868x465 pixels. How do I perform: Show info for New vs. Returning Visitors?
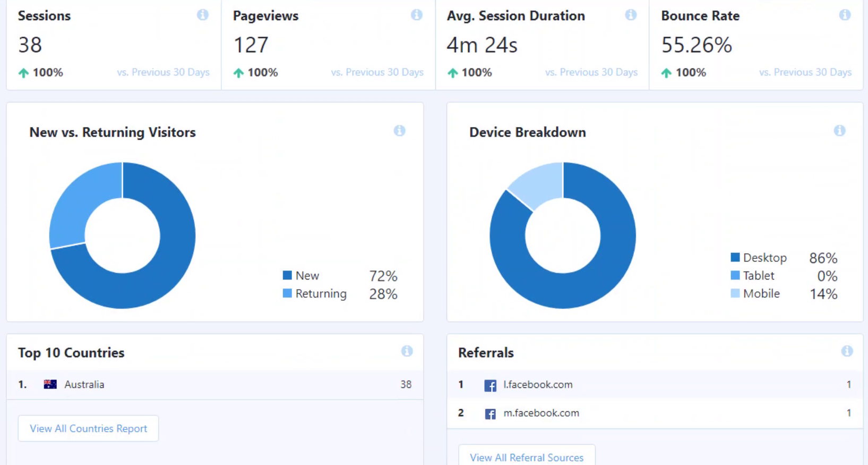(x=399, y=131)
